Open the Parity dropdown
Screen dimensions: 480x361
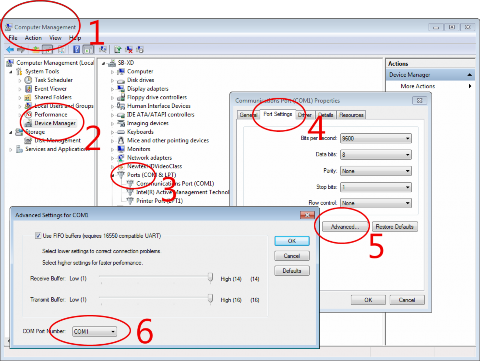tap(376, 171)
